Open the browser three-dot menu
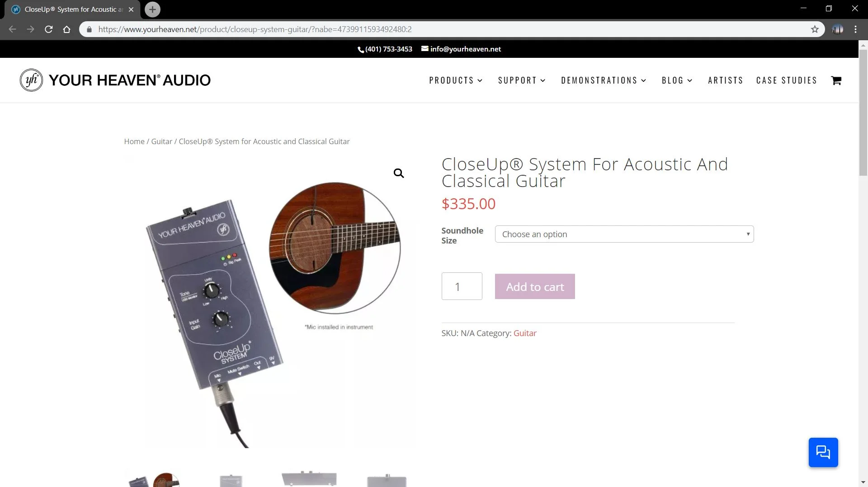The image size is (868, 487). [x=855, y=29]
